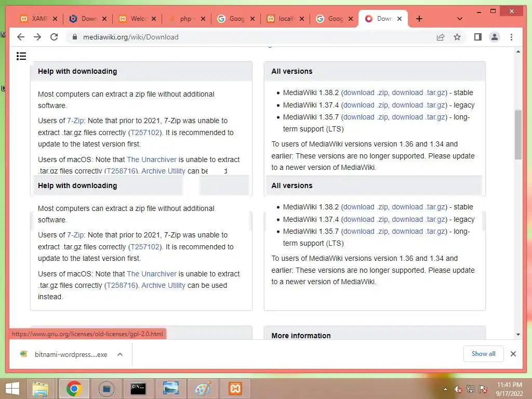Click the scrollbar up arrow
Viewport: 532px width, 399px height.
(x=518, y=52)
